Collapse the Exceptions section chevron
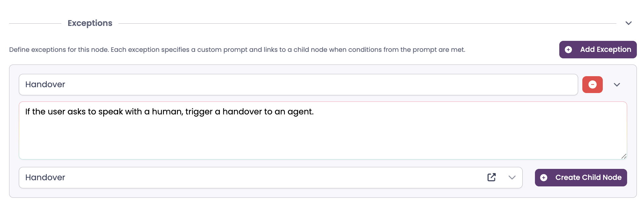The image size is (644, 212). 628,23
